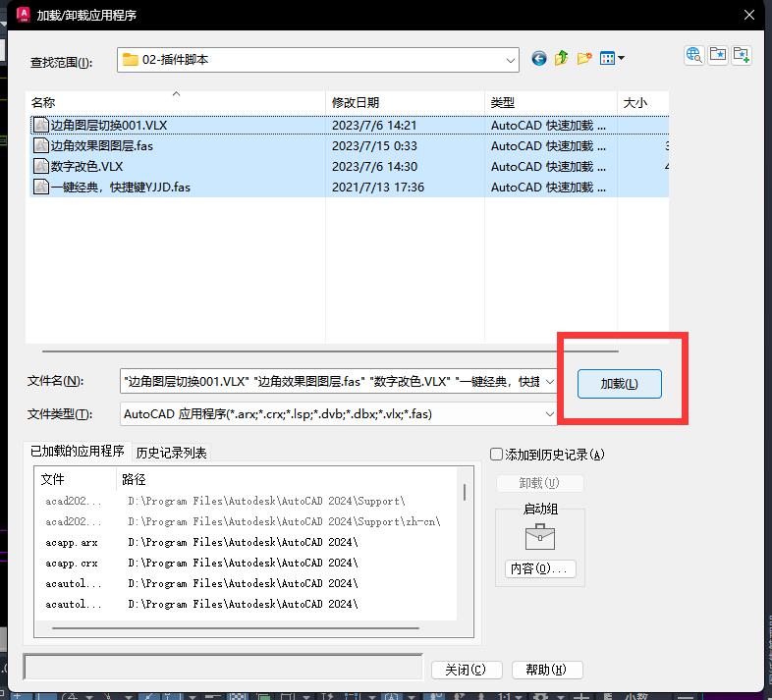This screenshot has height=700, width=772.
Task: Open the view menu icon
Action: [x=612, y=58]
